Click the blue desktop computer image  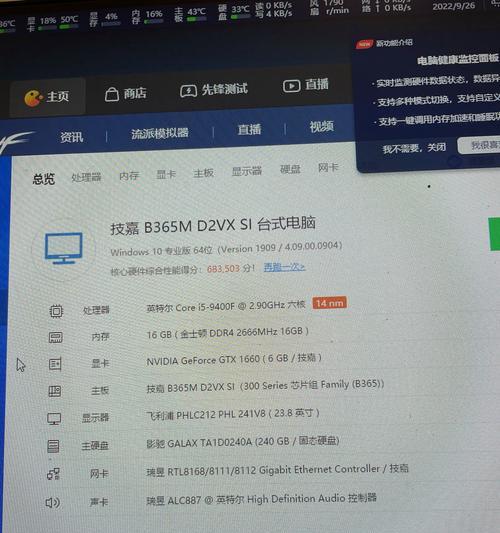64,248
